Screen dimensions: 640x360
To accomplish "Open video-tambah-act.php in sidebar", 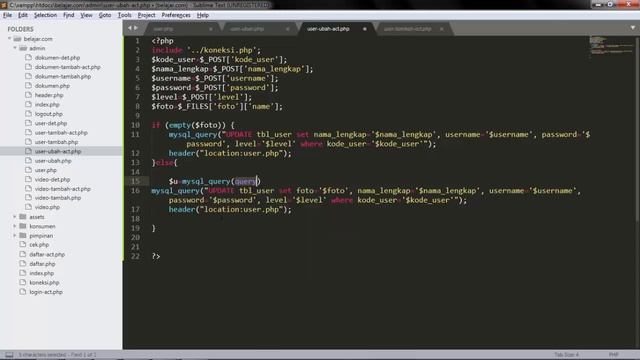I will [x=63, y=189].
